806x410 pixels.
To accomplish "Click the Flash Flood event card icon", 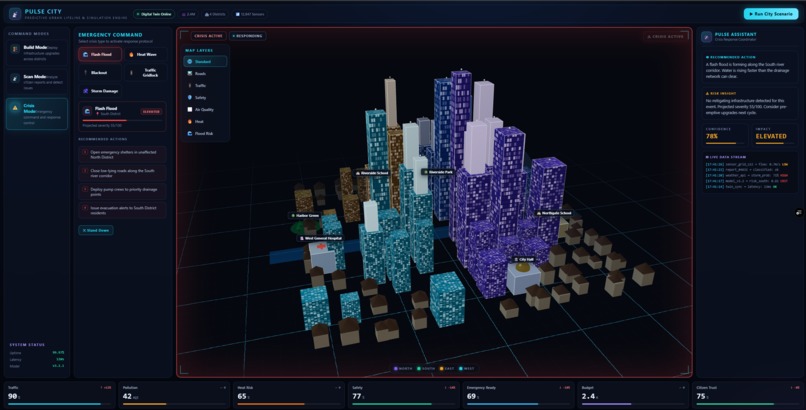I will (88, 111).
